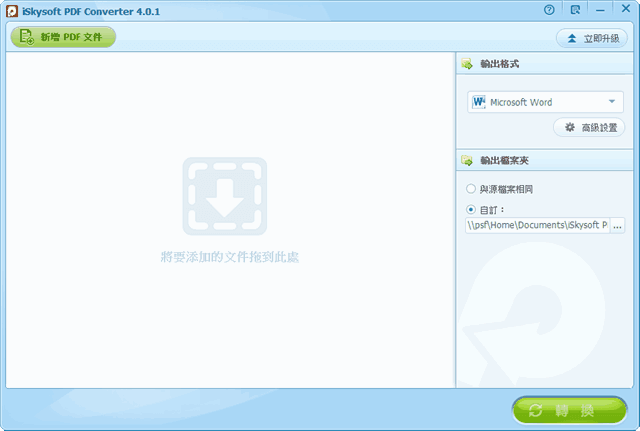Image resolution: width=640 pixels, height=431 pixels.
Task: Click the 新增 PDF 文件 button
Action: tap(63, 37)
